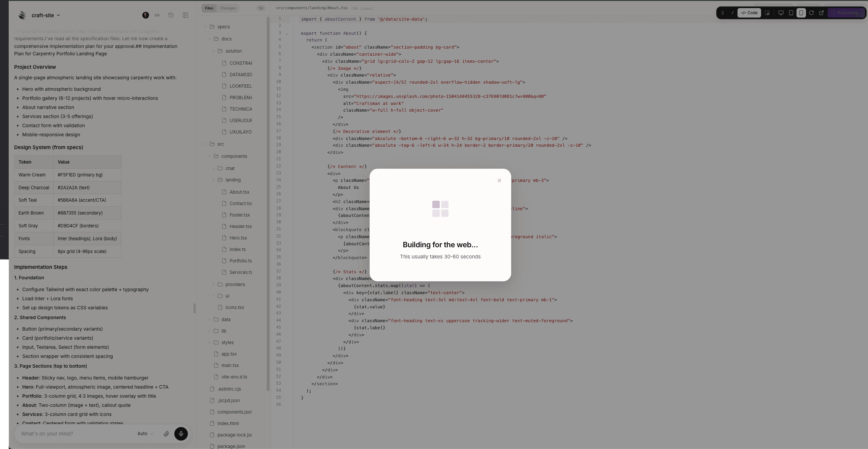Screen dimensions: 868x449
Task: Switch to tablet preview mode
Action: [791, 13]
